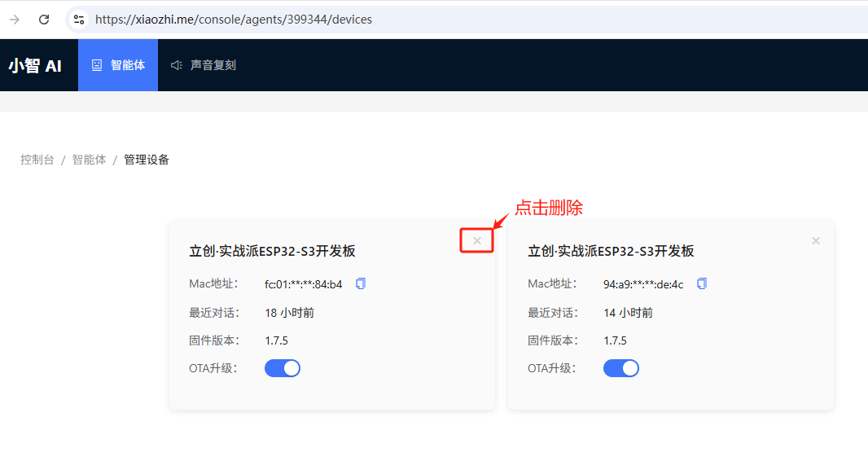
Task: Click firmware version 1.7.5 in the 94:a9 card
Action: coord(615,340)
